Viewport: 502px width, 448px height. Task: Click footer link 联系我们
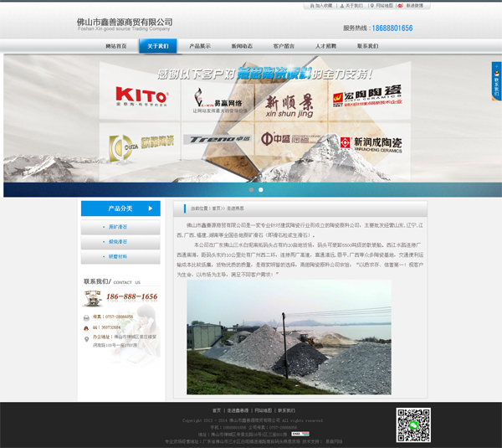(286, 410)
